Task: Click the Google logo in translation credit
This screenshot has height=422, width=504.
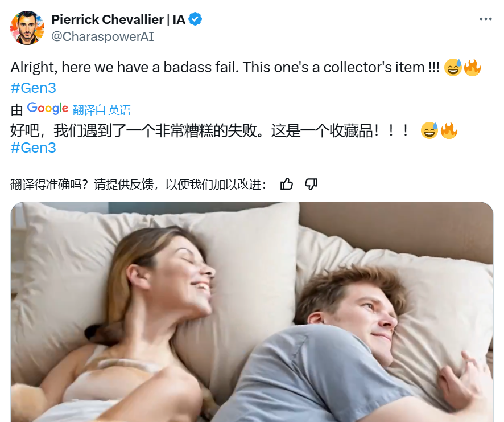Action: 48,108
